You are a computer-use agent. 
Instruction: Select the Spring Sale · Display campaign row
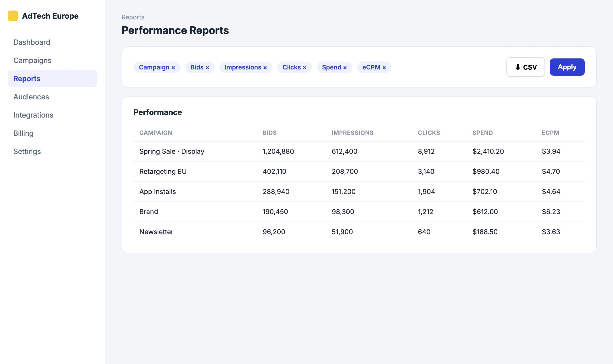359,151
